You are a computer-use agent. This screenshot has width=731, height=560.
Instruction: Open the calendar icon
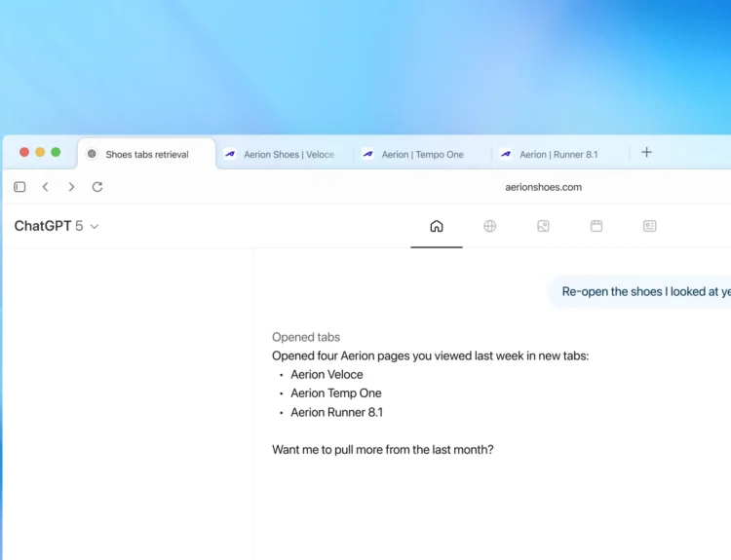click(x=596, y=226)
